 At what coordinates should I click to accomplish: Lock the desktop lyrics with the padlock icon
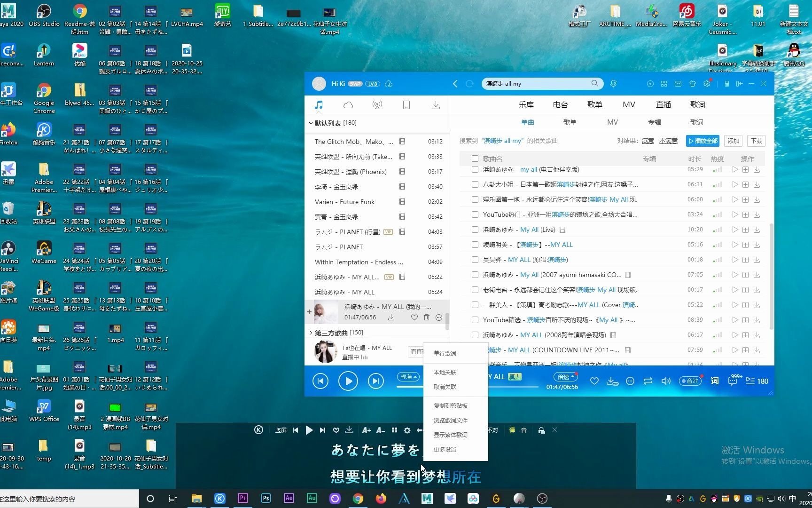541,430
